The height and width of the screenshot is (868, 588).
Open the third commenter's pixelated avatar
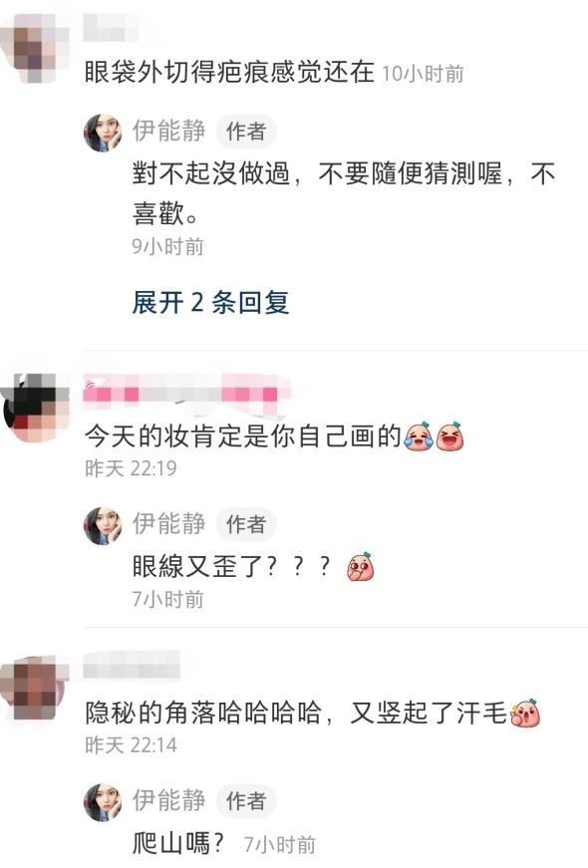click(x=35, y=690)
